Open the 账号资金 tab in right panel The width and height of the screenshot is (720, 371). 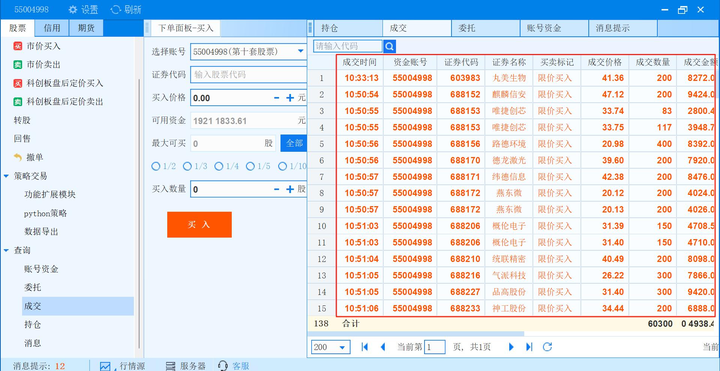555,28
